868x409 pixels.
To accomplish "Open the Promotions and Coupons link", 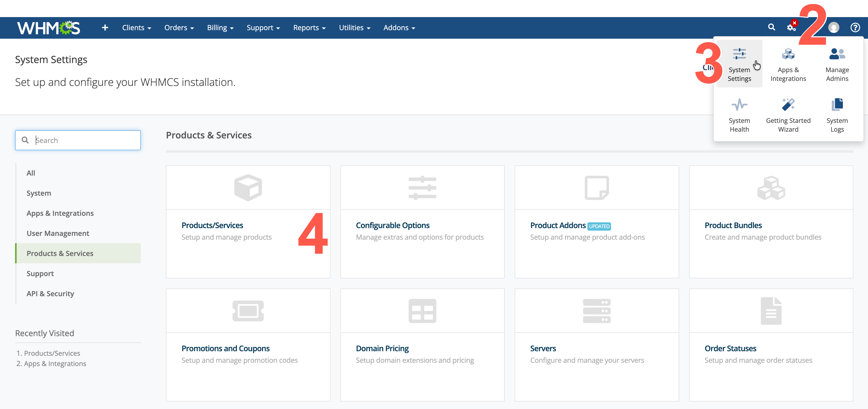I will (226, 348).
